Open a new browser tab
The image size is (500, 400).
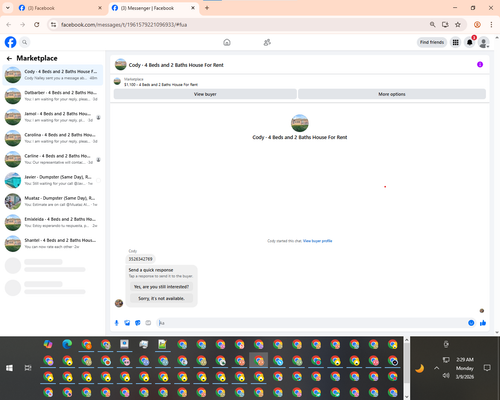point(207,8)
